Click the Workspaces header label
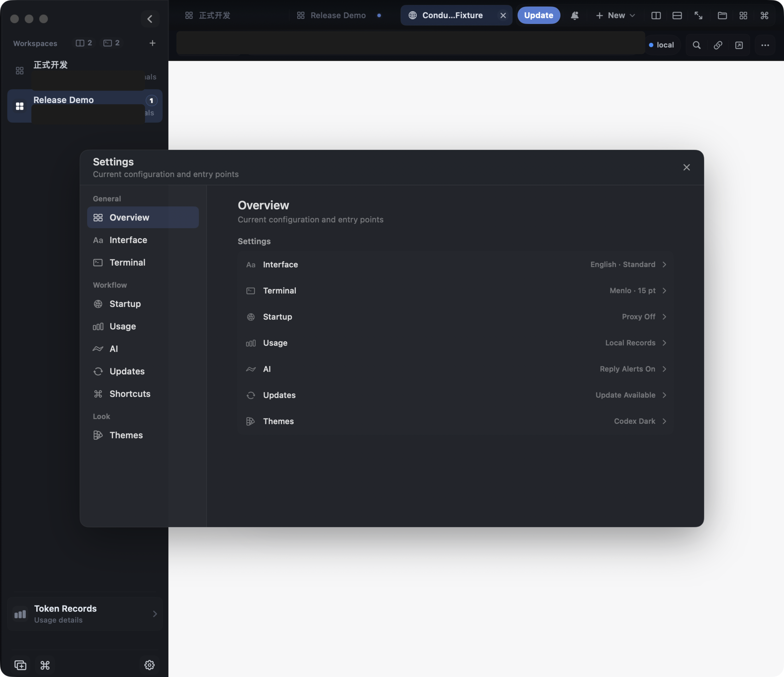Image resolution: width=784 pixels, height=677 pixels. (x=35, y=44)
